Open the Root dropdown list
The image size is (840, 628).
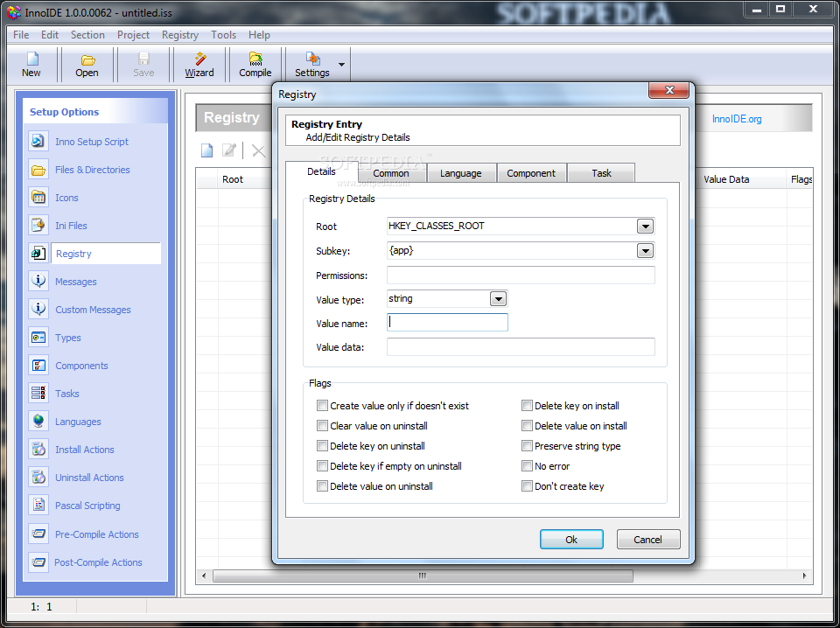(x=645, y=226)
